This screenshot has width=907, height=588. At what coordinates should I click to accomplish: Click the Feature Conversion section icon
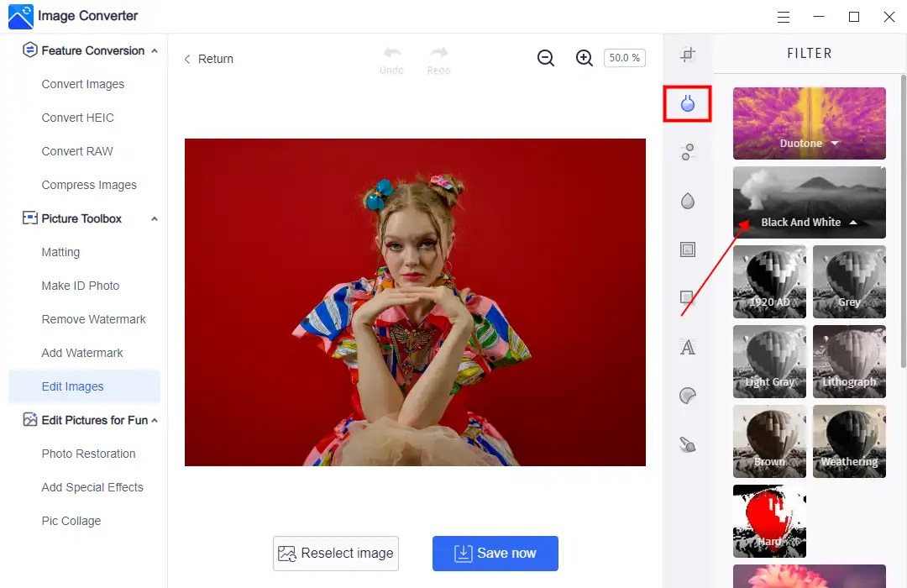(x=29, y=50)
